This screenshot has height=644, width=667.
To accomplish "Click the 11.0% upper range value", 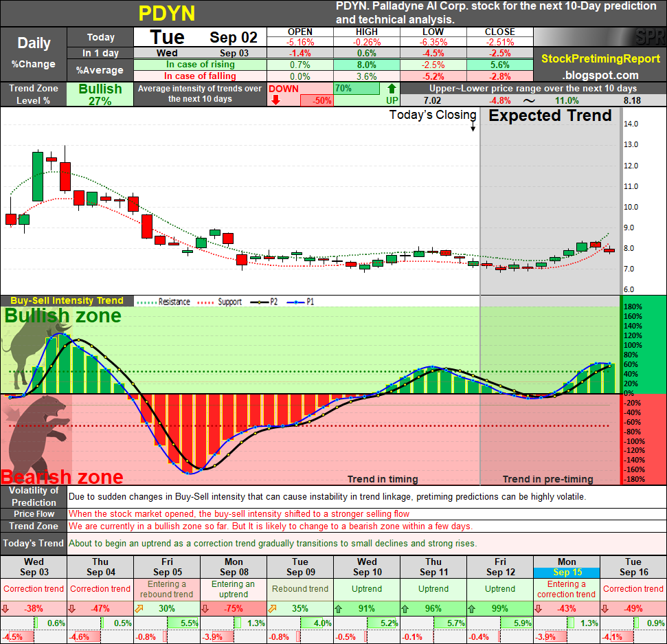I will point(567,101).
